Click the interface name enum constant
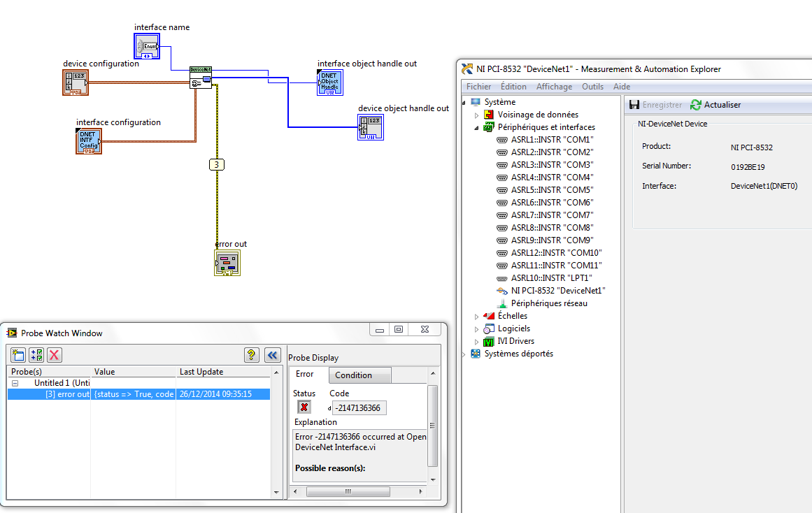The image size is (812, 513). tap(147, 47)
